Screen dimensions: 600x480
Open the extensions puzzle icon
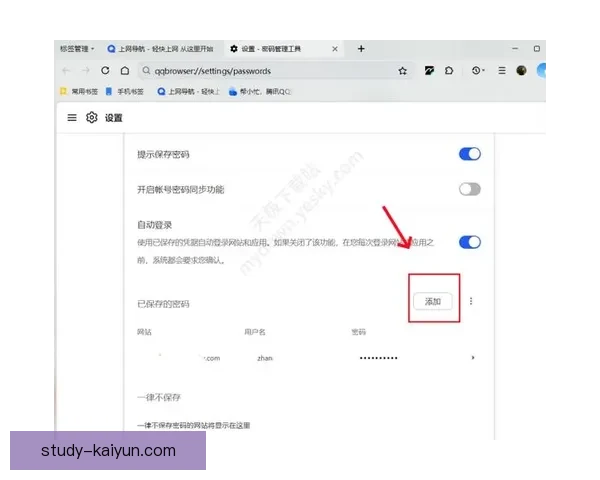pyautogui.click(x=449, y=70)
